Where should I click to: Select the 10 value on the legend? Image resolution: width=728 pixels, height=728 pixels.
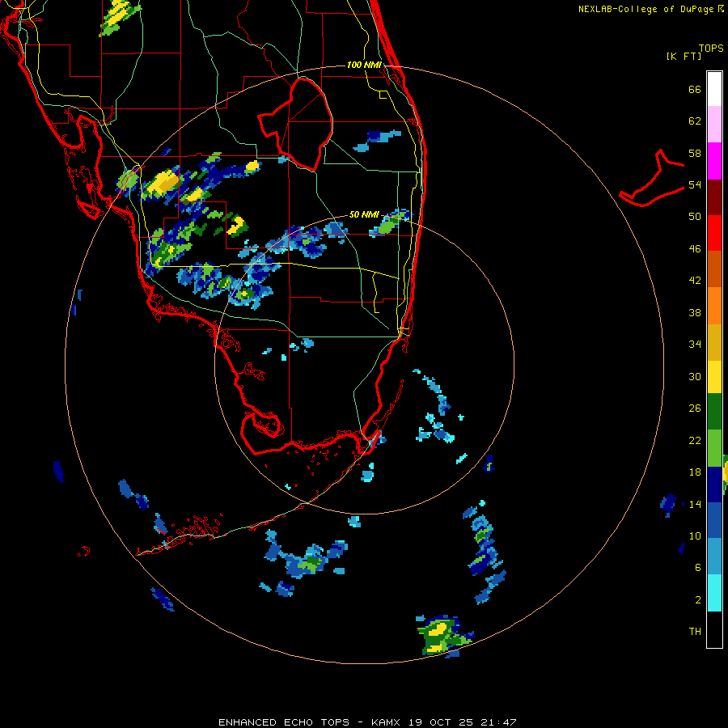click(695, 535)
